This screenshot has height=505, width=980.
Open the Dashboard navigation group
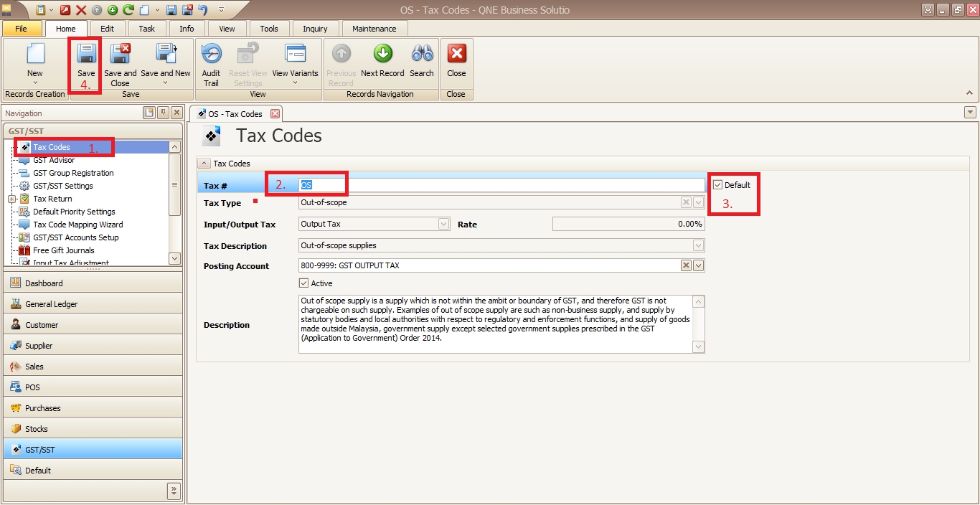(93, 283)
